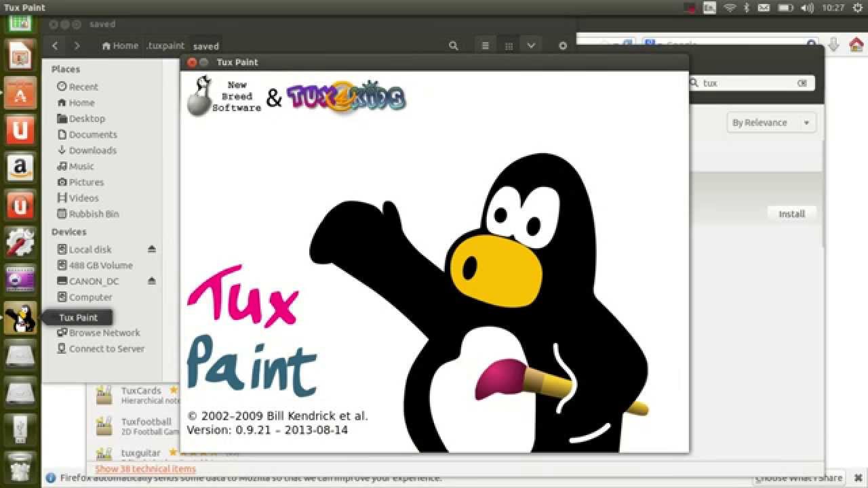The image size is (868, 488).
Task: Open view options dropdown in Files
Action: (x=531, y=45)
